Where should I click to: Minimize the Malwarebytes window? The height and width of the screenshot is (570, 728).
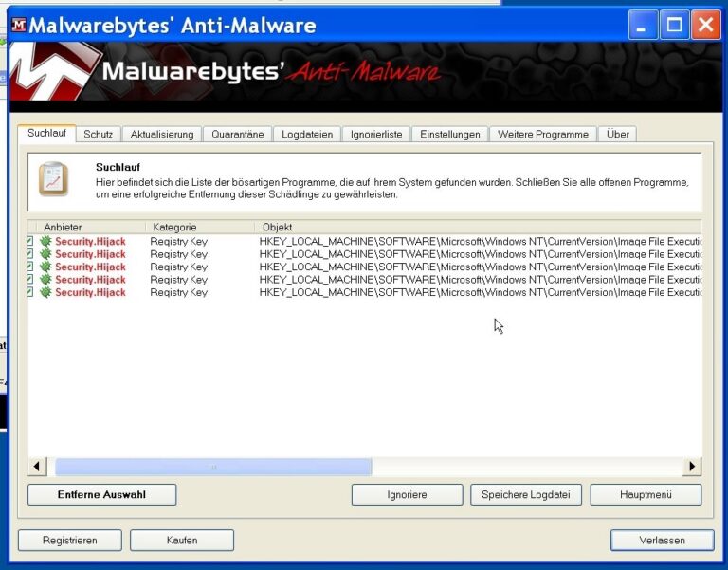tap(642, 25)
